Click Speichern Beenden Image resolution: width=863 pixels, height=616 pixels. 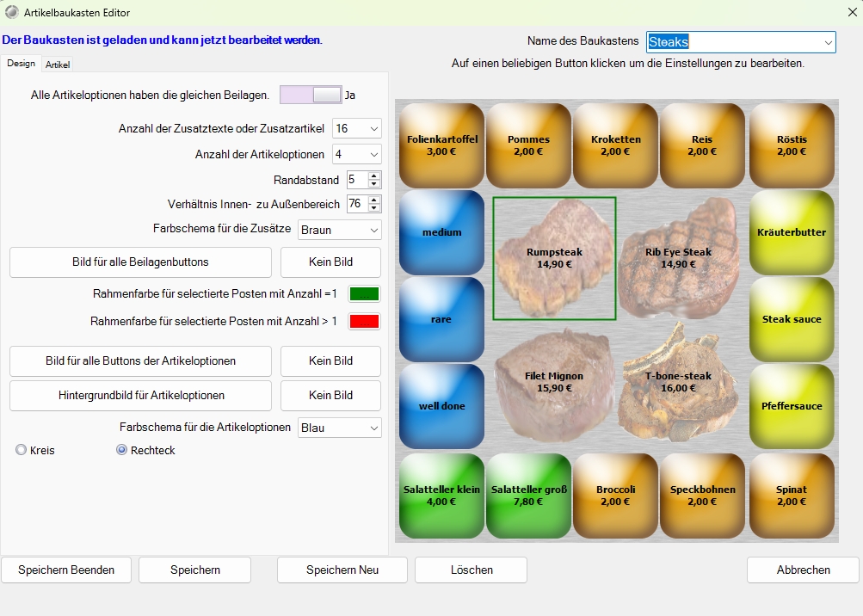point(66,570)
